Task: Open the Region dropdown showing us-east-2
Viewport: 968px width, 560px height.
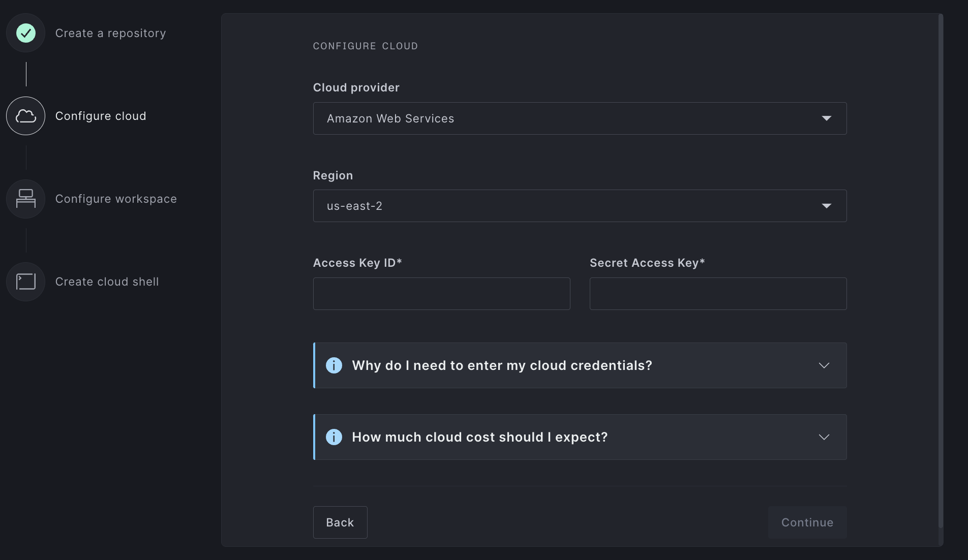Action: coord(580,206)
